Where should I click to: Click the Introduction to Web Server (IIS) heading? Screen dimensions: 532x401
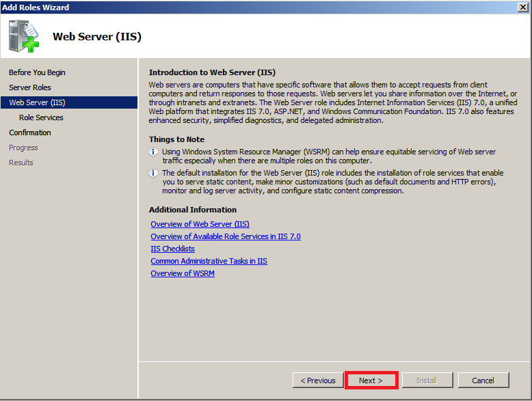pos(212,72)
